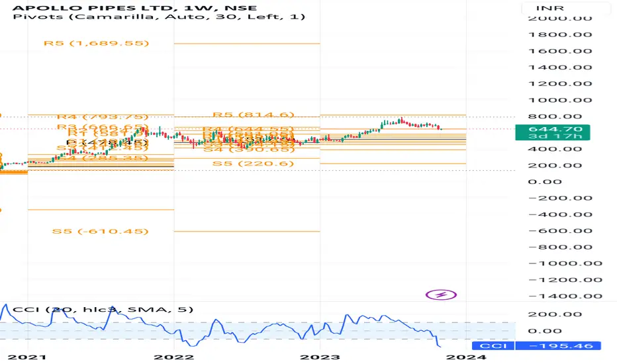The height and width of the screenshot is (364, 617).
Task: Open Pivots Camarilla indicator legend
Action: coord(159,17)
